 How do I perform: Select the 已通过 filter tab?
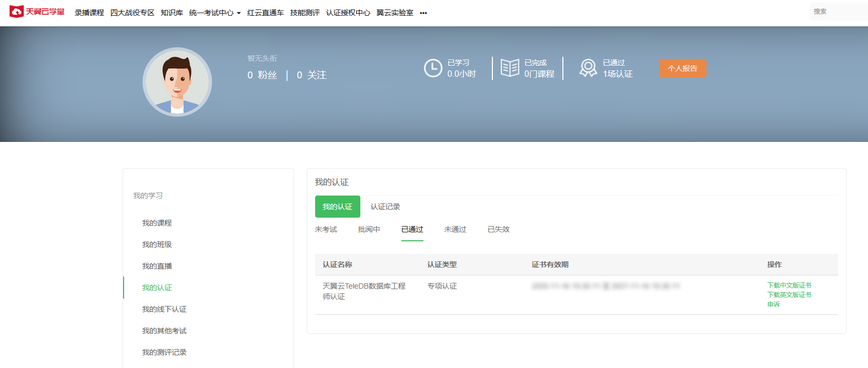(x=412, y=229)
